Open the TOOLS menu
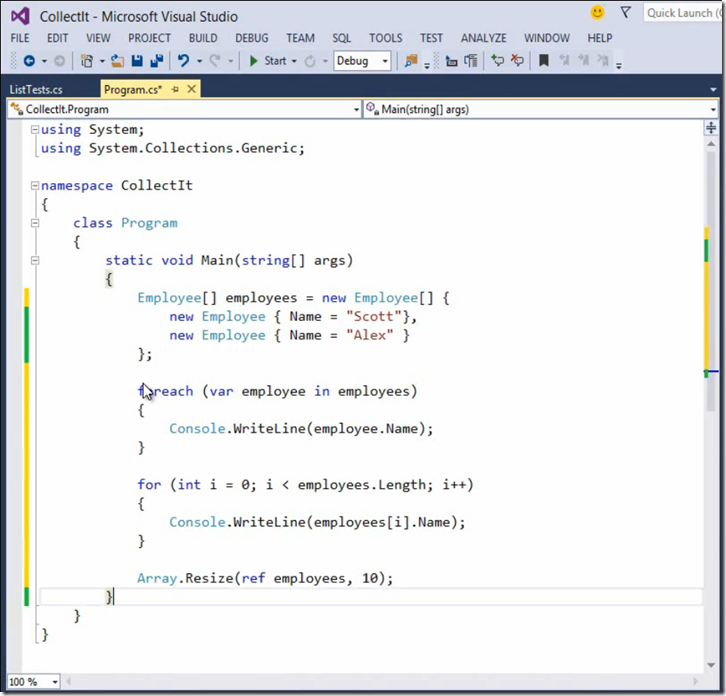 click(386, 38)
